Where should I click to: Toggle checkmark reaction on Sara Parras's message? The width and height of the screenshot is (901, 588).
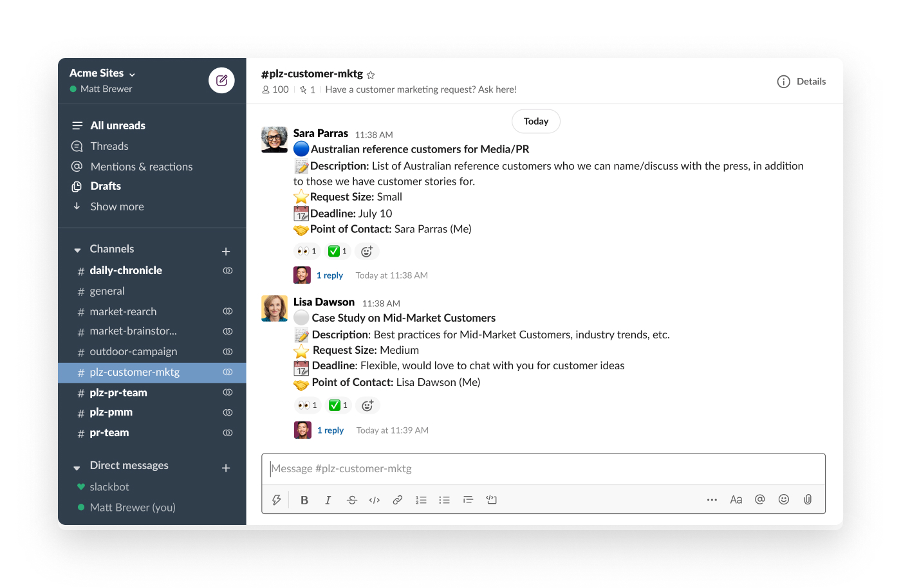(x=337, y=252)
